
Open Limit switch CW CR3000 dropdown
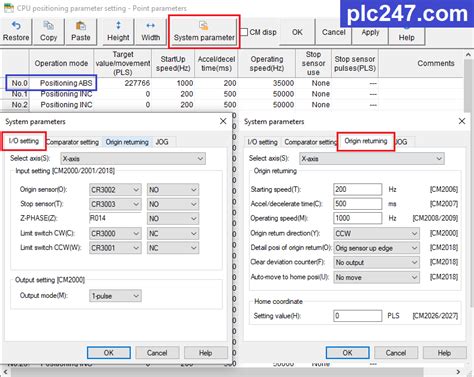point(115,233)
